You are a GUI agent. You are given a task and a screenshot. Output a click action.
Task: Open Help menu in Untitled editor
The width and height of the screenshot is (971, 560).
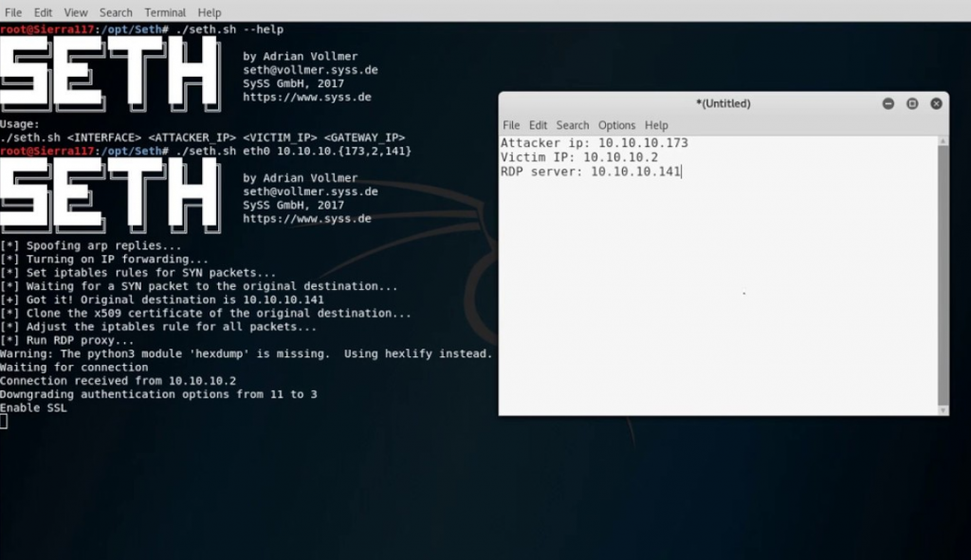[x=656, y=125]
